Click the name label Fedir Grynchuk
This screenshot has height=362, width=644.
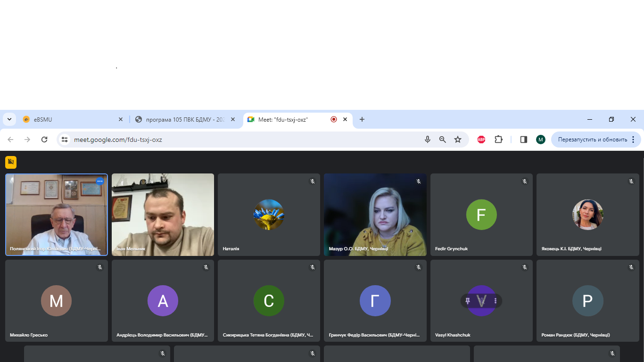point(451,248)
